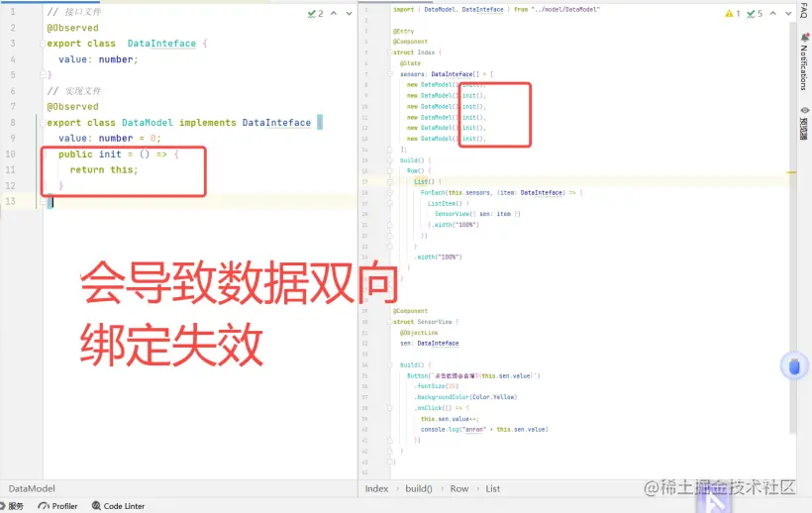The width and height of the screenshot is (812, 513).
Task: Click the @Entry decorator
Action: [403, 31]
